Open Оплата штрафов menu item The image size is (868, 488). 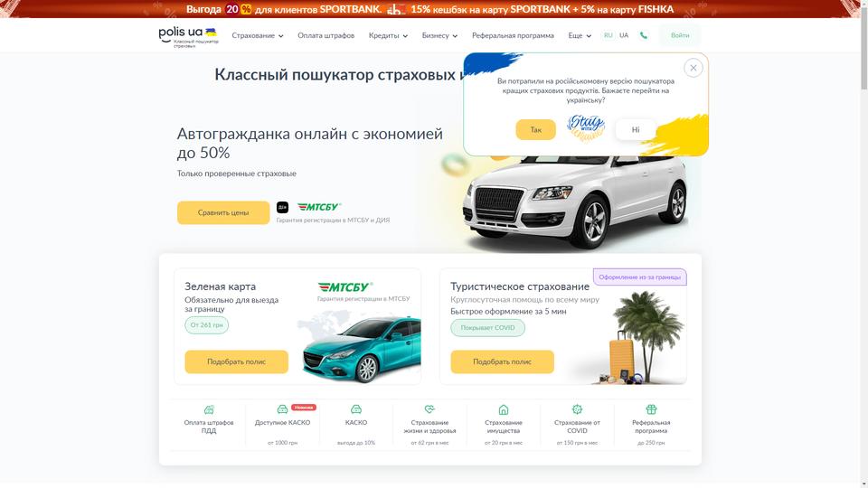pyautogui.click(x=326, y=35)
